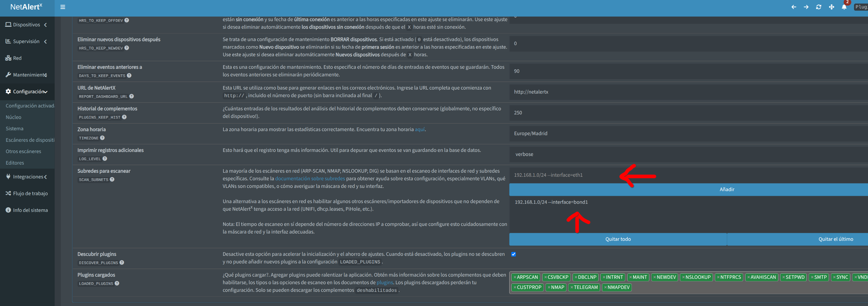Uncheck the Descubrir plugins checkbox
Viewport: 868px width, 306px height.
click(513, 254)
